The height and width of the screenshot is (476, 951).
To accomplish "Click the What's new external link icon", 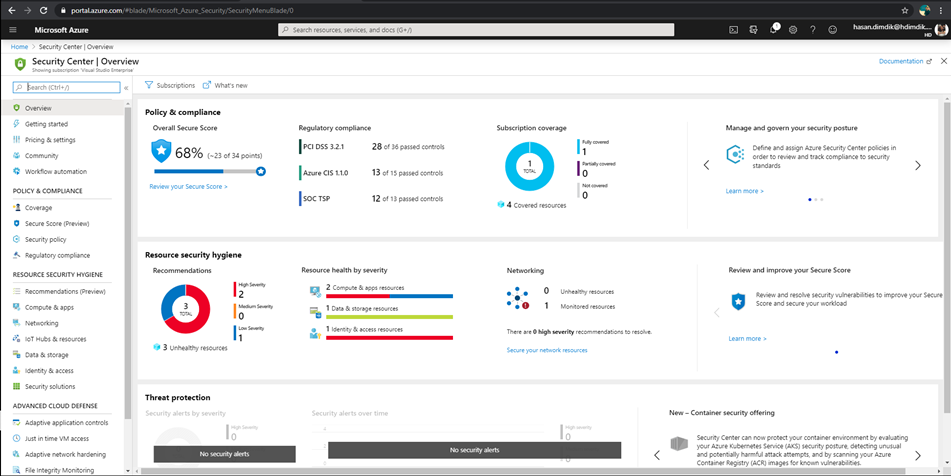I will (207, 85).
